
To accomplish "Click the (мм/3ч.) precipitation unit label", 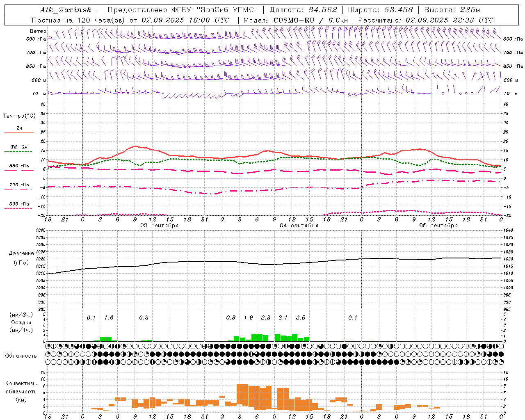I will (x=21, y=315).
